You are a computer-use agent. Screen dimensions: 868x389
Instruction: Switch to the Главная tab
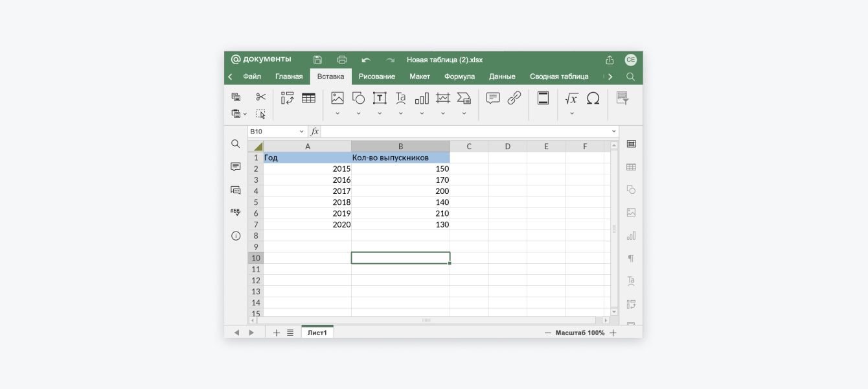pos(289,77)
